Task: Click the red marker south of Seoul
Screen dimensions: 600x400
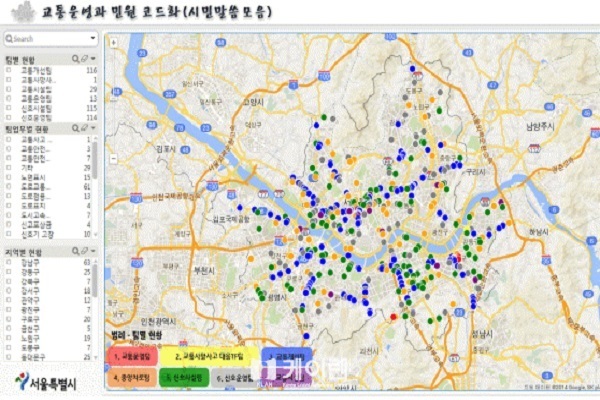Action: (393, 317)
